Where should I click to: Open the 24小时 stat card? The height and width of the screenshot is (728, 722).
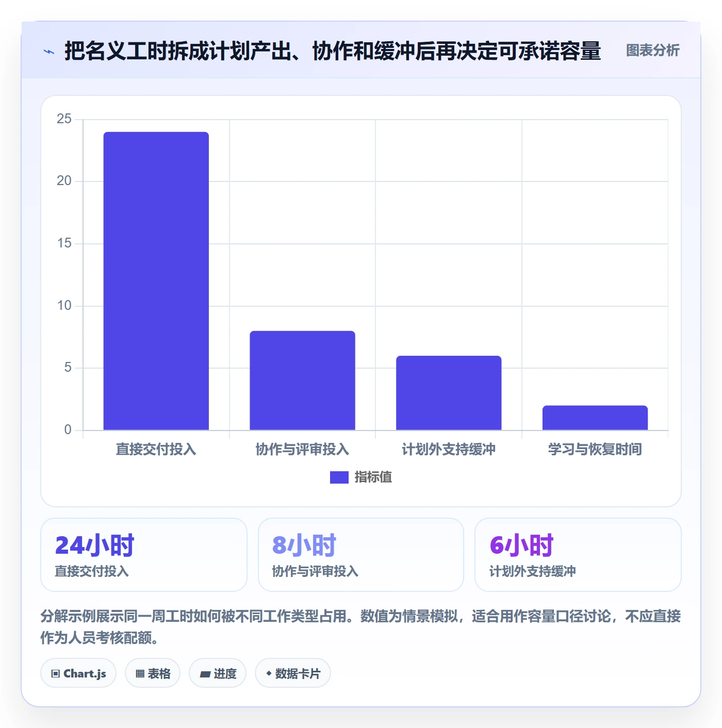(x=144, y=555)
